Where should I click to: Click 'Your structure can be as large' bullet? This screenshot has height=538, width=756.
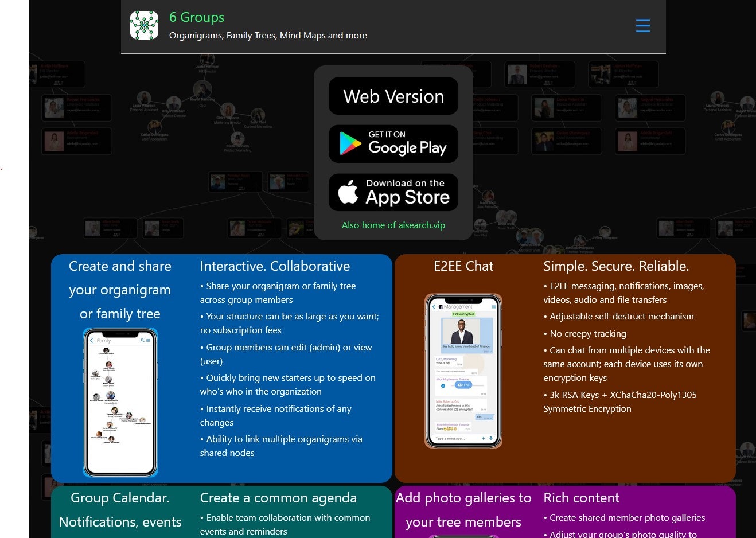(x=290, y=323)
